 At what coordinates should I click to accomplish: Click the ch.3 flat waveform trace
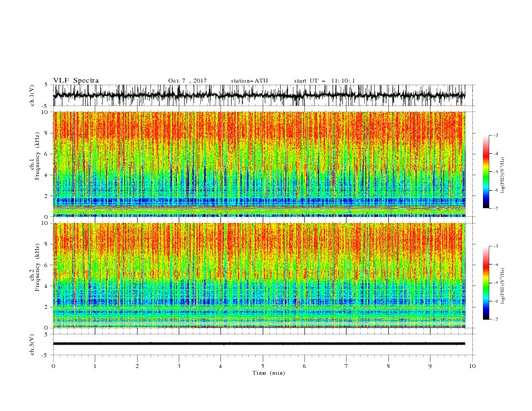259,344
